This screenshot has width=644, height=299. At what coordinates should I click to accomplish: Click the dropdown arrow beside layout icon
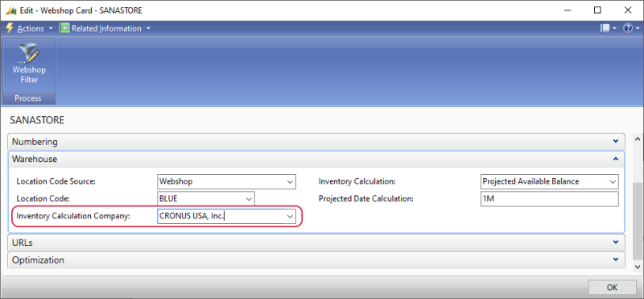click(x=614, y=28)
